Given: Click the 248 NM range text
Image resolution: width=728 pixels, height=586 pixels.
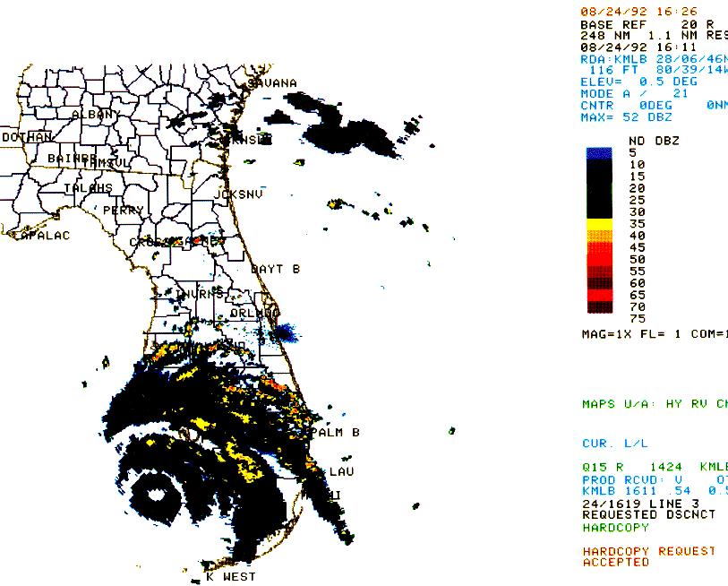Looking at the screenshot, I should point(605,36).
